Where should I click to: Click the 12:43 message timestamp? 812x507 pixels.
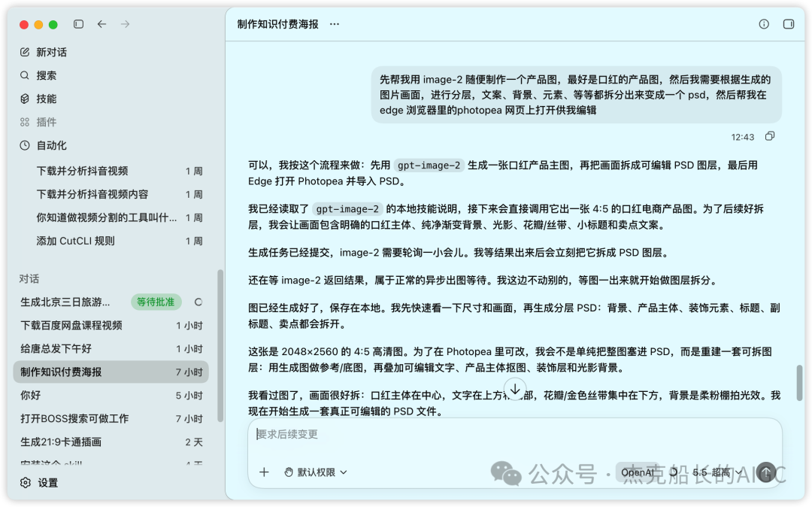tap(742, 137)
